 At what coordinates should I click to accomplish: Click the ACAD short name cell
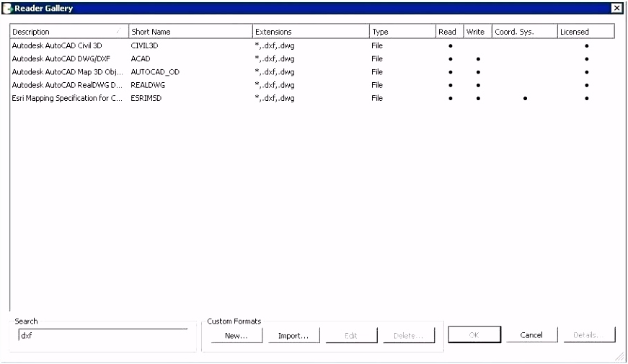point(141,59)
